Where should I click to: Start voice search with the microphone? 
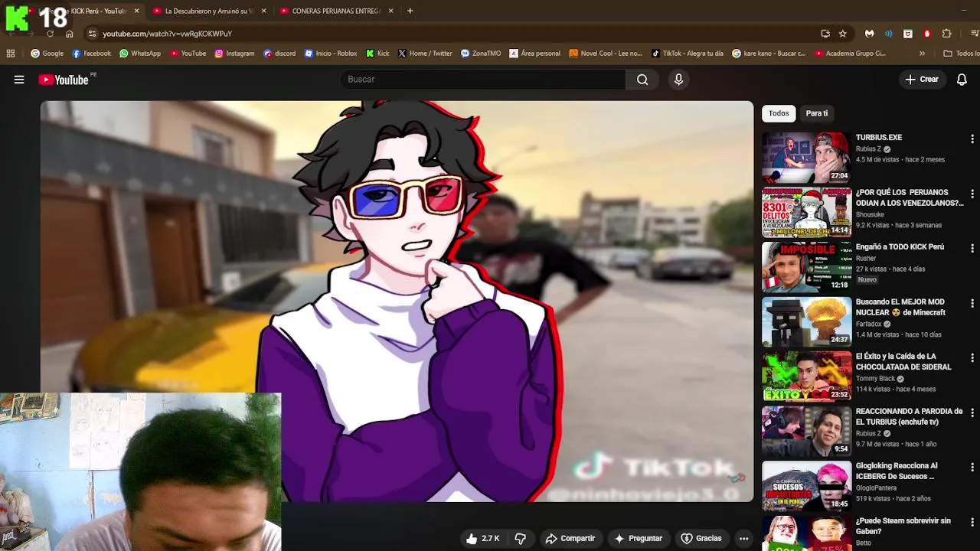(x=678, y=80)
